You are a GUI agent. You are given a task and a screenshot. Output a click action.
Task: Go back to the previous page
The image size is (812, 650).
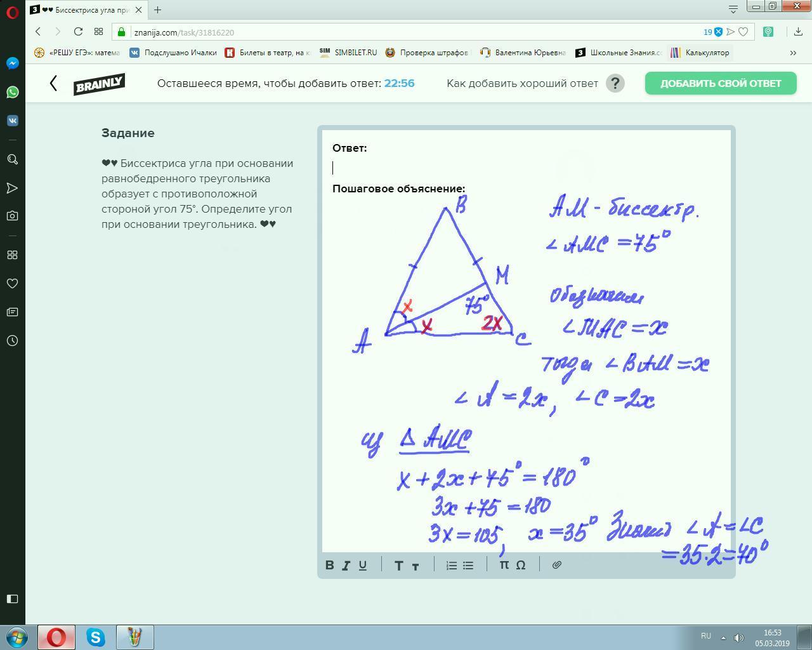click(38, 32)
